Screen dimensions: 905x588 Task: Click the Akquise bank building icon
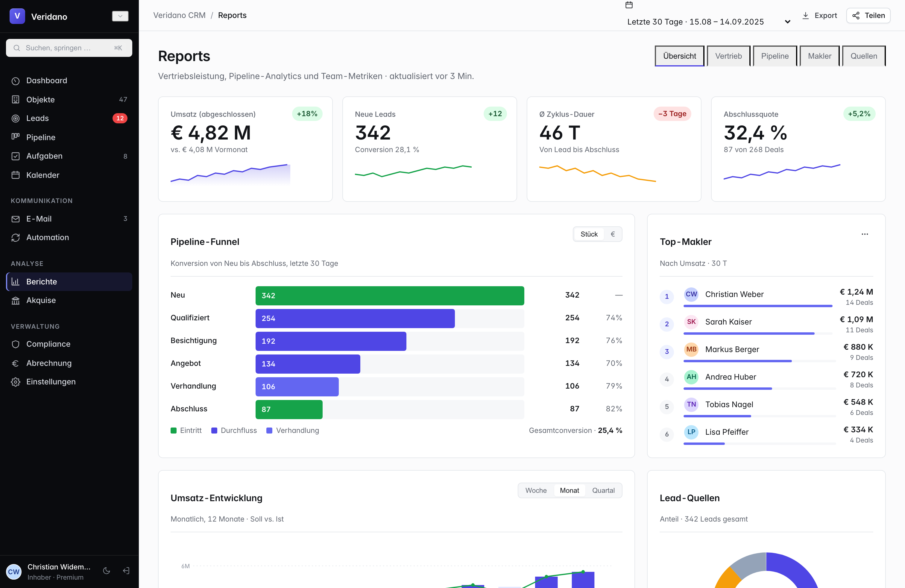tap(16, 301)
